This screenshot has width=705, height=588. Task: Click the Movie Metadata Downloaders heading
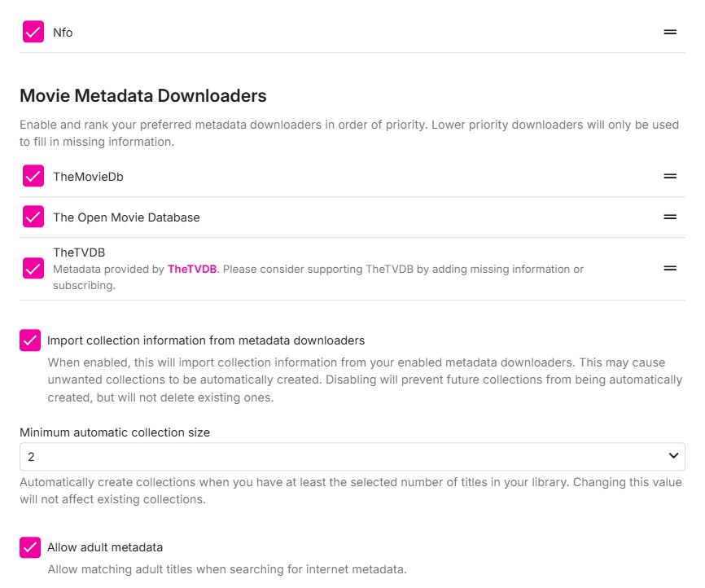click(x=143, y=96)
